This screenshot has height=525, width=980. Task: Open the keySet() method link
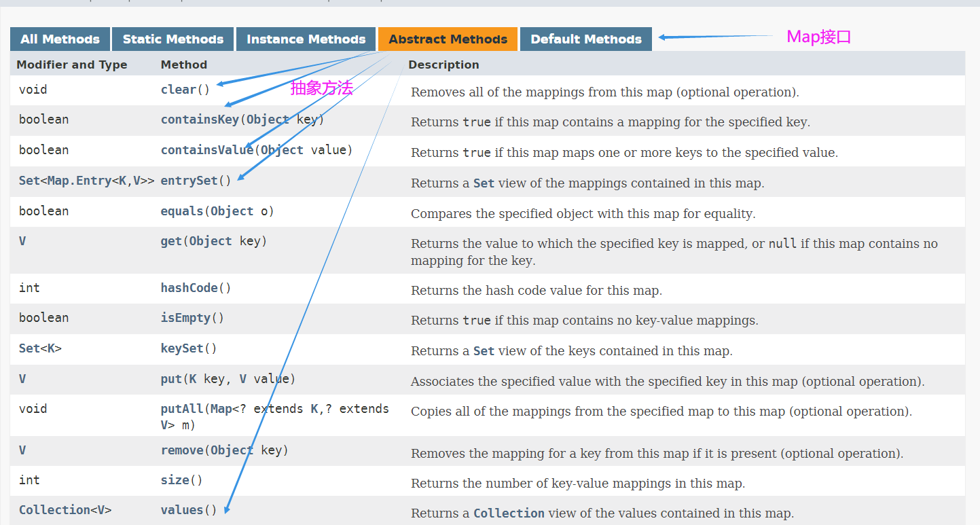182,348
